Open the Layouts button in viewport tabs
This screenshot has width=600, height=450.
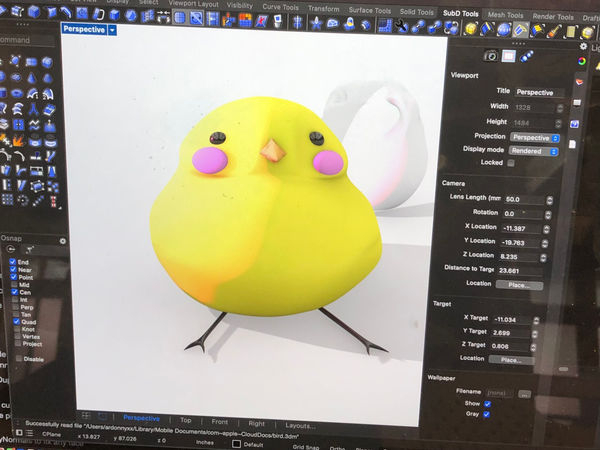click(x=300, y=425)
